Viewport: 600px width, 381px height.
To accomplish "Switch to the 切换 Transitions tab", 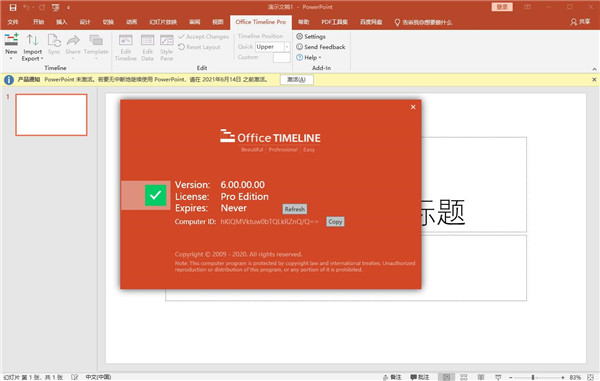I will click(x=108, y=22).
